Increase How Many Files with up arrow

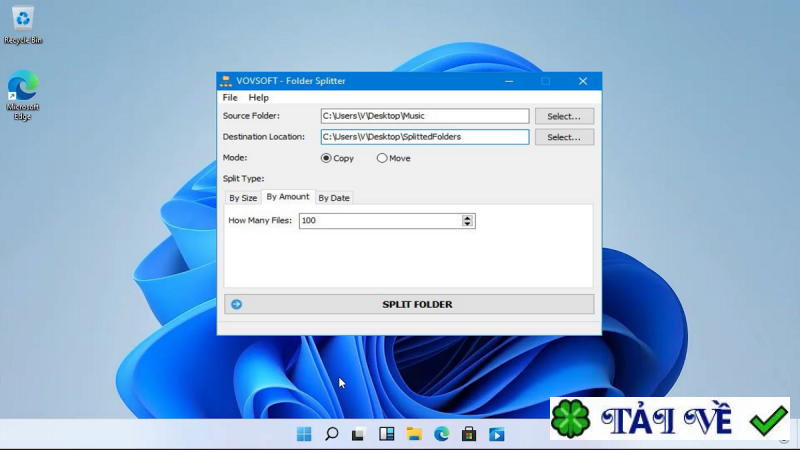click(467, 217)
